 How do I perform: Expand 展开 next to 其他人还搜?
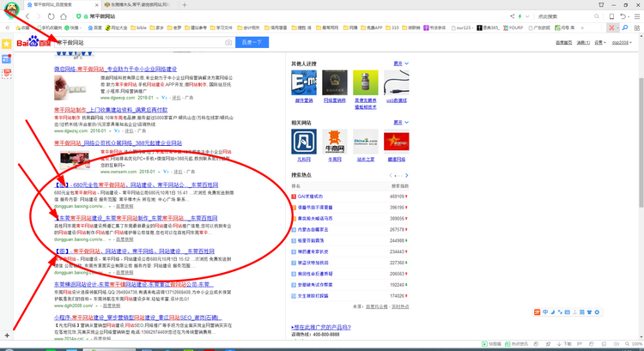click(401, 64)
